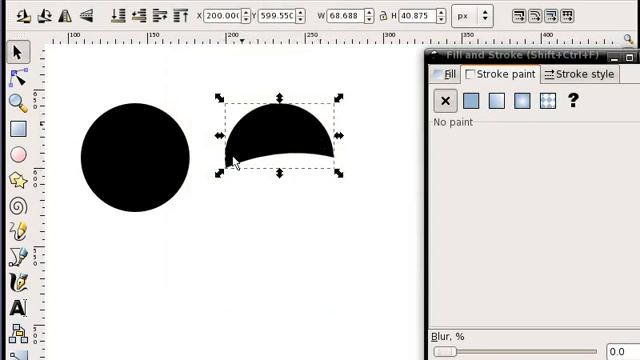The image size is (640, 360).
Task: Click the selected black crescent shape
Action: [x=280, y=133]
